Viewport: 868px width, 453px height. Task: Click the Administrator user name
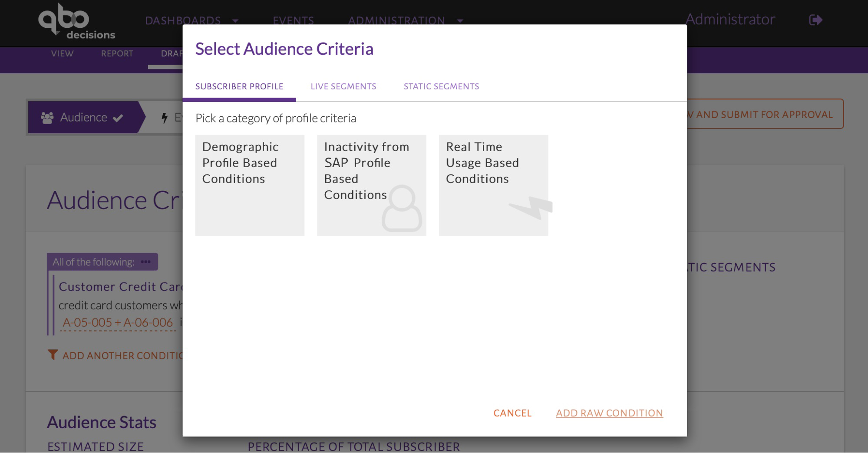click(x=730, y=20)
